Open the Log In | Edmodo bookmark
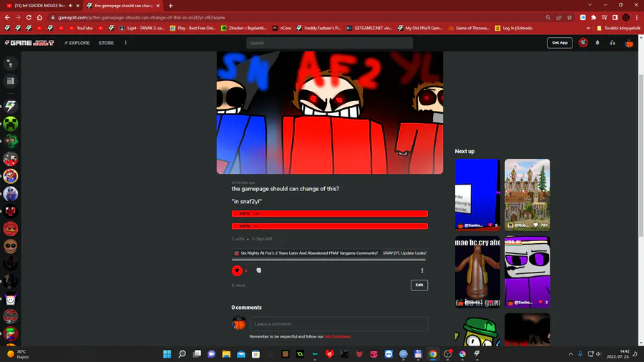644x362 pixels. (x=514, y=28)
